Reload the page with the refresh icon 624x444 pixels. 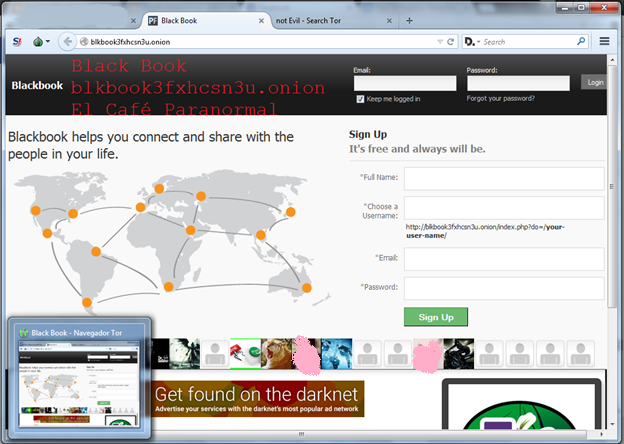point(450,41)
